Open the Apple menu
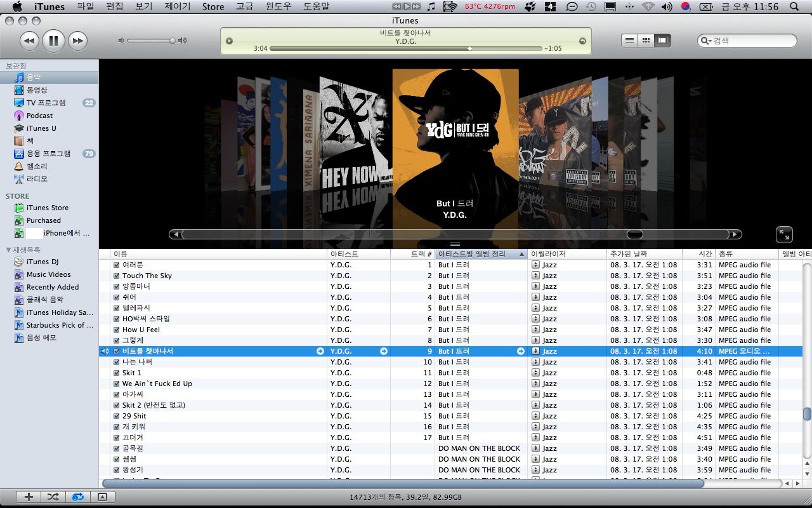 click(x=17, y=6)
